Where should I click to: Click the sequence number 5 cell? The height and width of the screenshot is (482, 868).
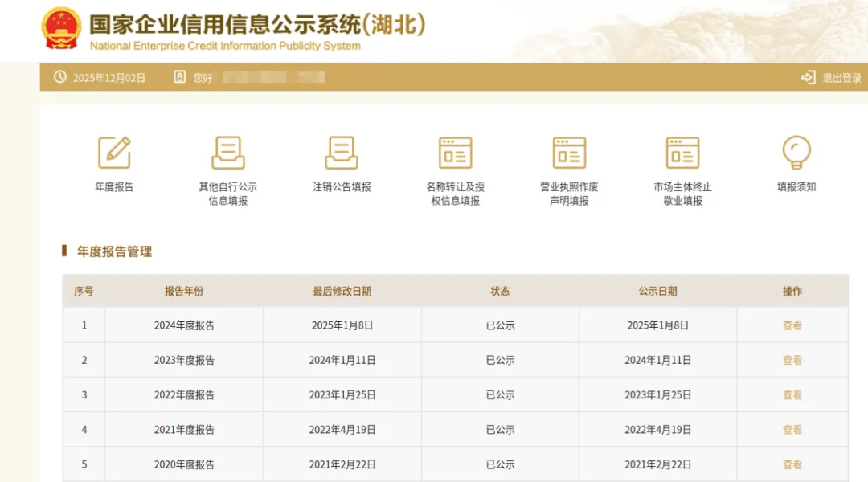coord(84,464)
